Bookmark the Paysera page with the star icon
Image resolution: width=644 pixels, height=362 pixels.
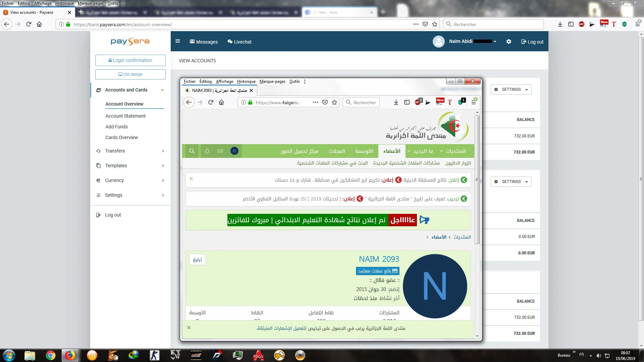click(x=435, y=24)
